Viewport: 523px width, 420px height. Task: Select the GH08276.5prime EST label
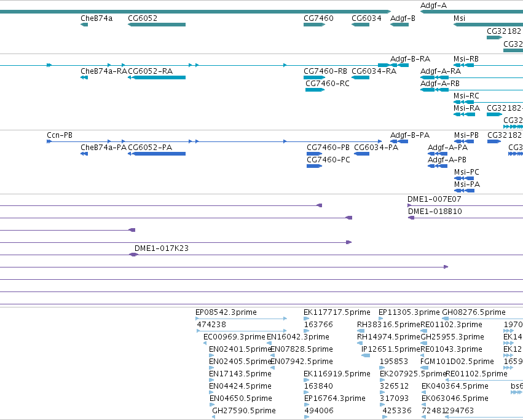(x=474, y=313)
